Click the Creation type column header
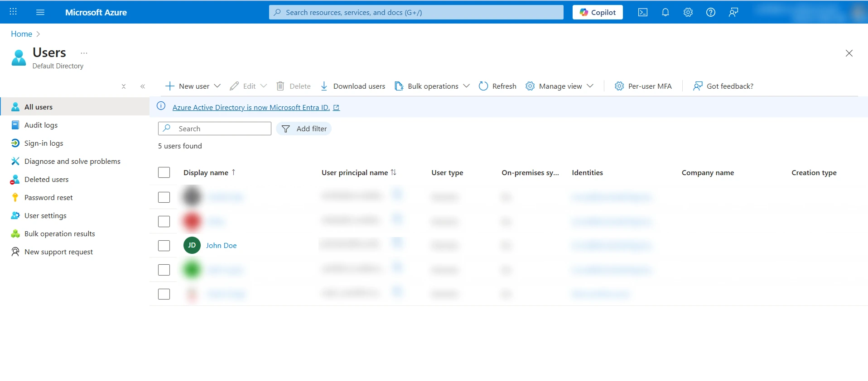 pos(814,172)
